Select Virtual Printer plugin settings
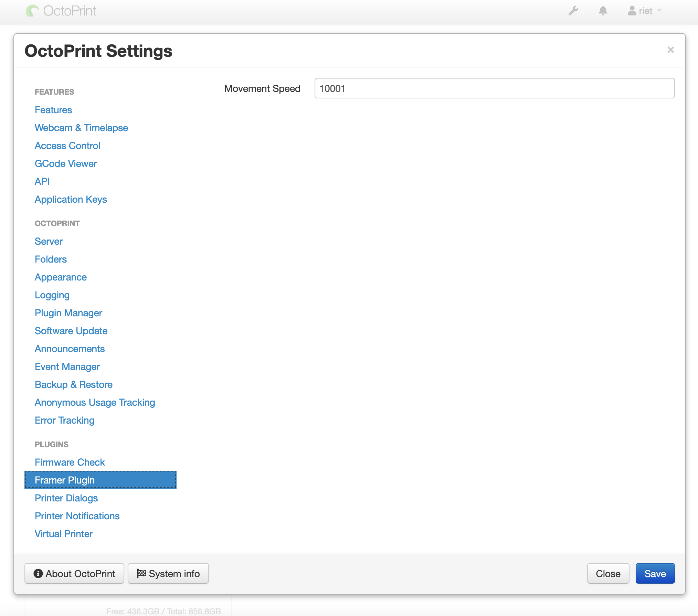The width and height of the screenshot is (698, 616). [x=64, y=534]
